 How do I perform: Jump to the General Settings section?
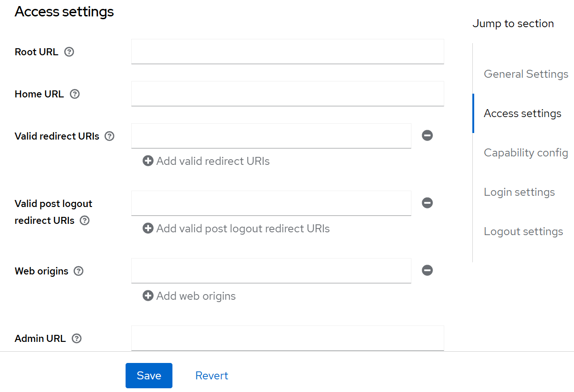526,74
